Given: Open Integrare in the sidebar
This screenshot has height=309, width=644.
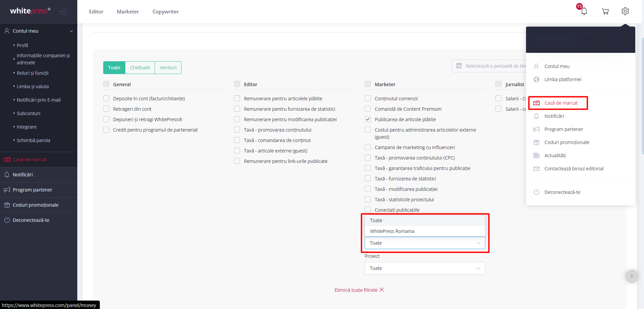Looking at the screenshot, I should tap(27, 127).
